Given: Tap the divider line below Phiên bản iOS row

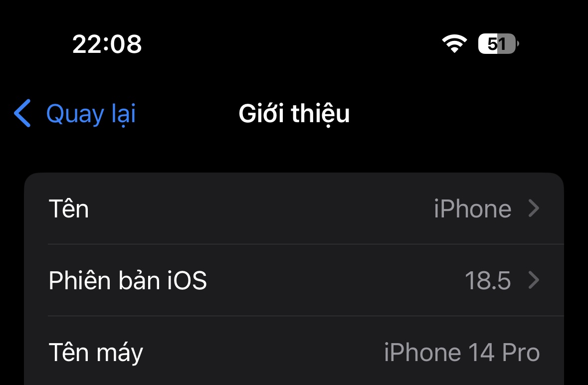Looking at the screenshot, I should click(x=306, y=316).
